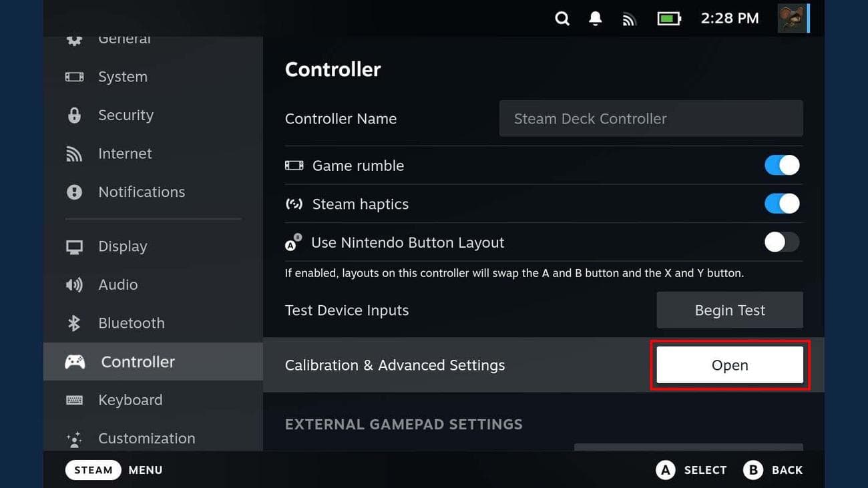868x488 pixels.
Task: Select the Audio speaker icon
Action: 74,284
